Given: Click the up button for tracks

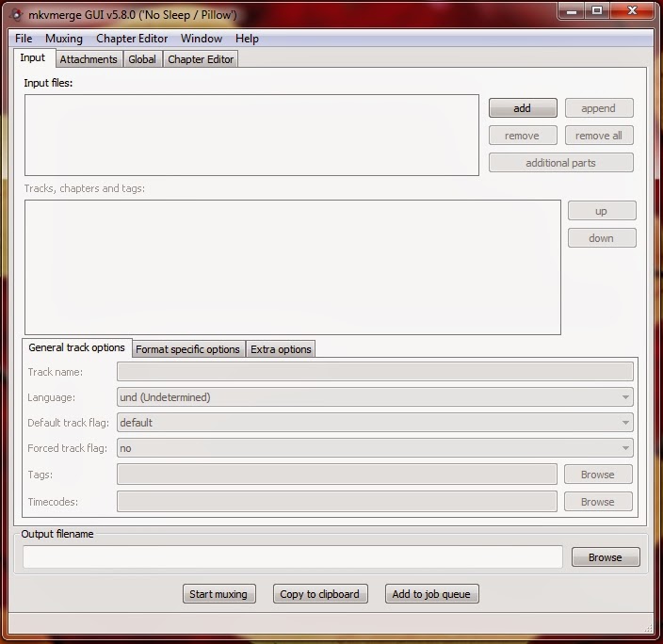Looking at the screenshot, I should [602, 211].
